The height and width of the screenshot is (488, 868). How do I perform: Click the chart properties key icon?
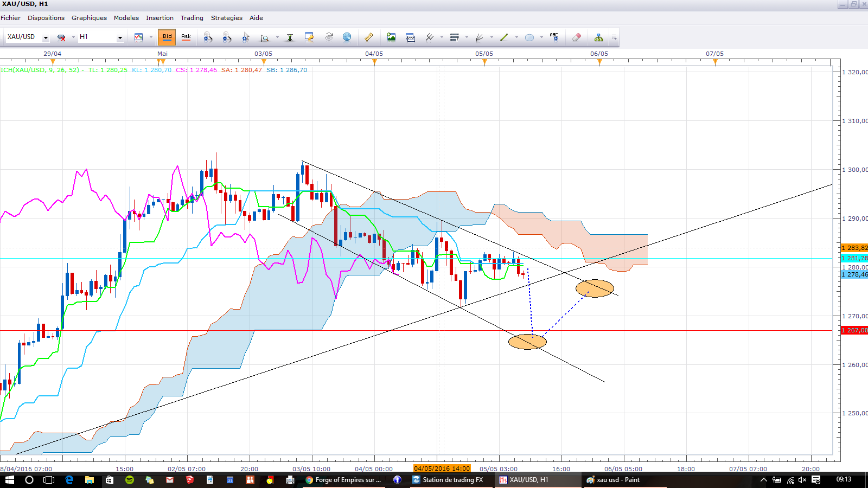(309, 37)
